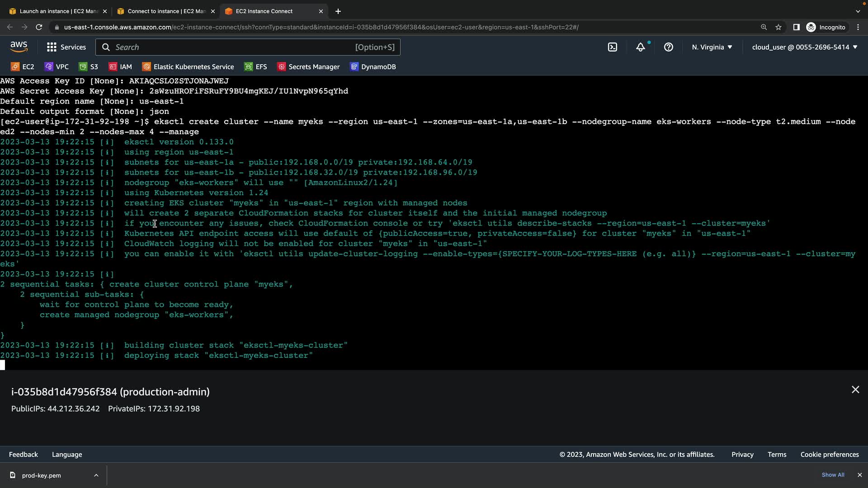Expand the cloud_user account dropdown
Screen dimensions: 868x488
tap(805, 47)
